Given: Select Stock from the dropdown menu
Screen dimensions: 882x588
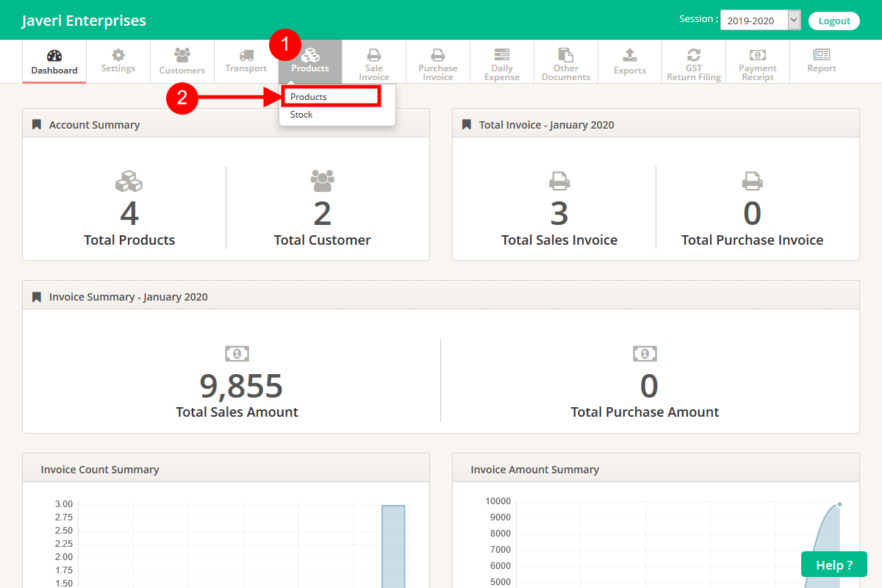Looking at the screenshot, I should pyautogui.click(x=302, y=115).
